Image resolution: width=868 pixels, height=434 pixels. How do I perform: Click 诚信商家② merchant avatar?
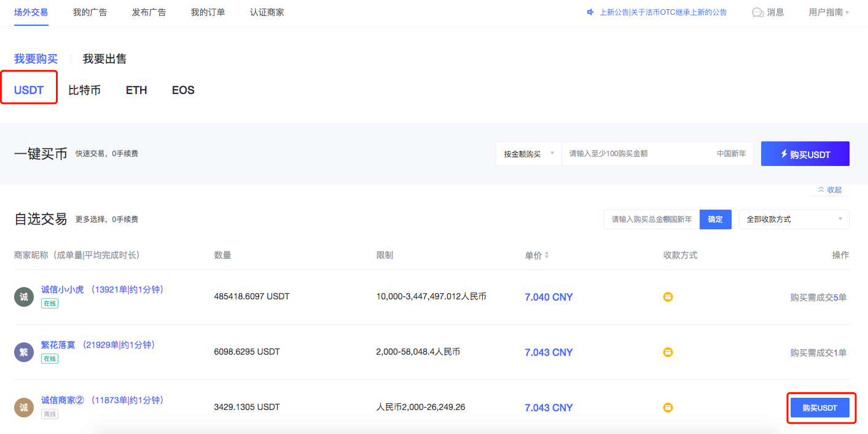(x=23, y=408)
